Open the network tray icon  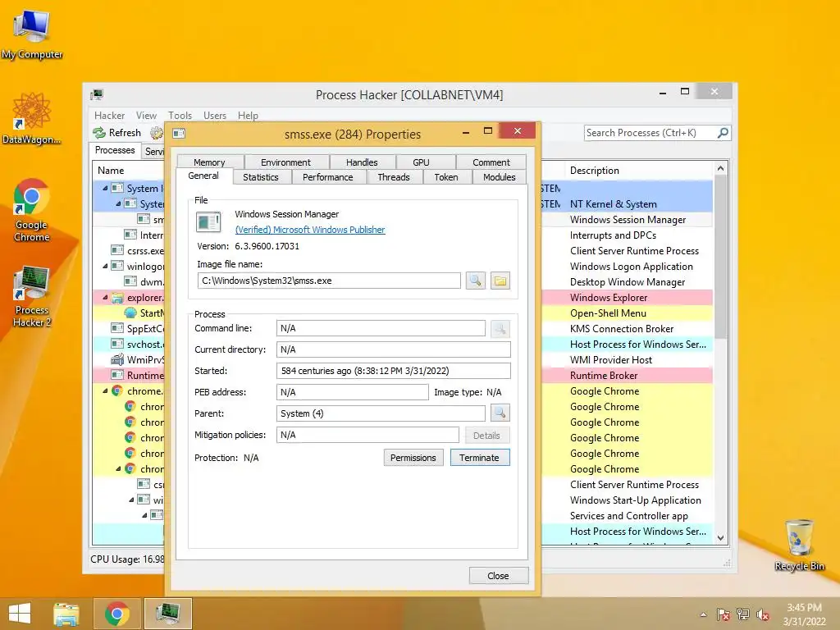click(x=743, y=614)
